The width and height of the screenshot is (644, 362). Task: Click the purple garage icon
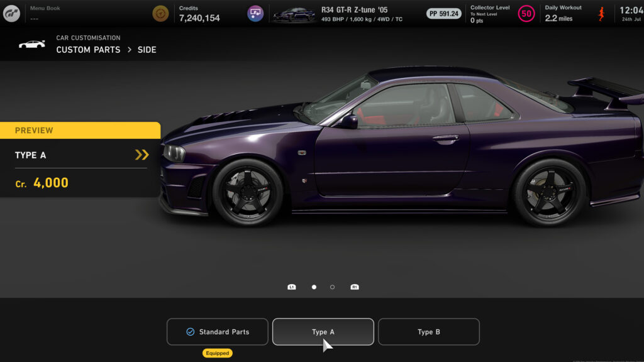click(255, 14)
